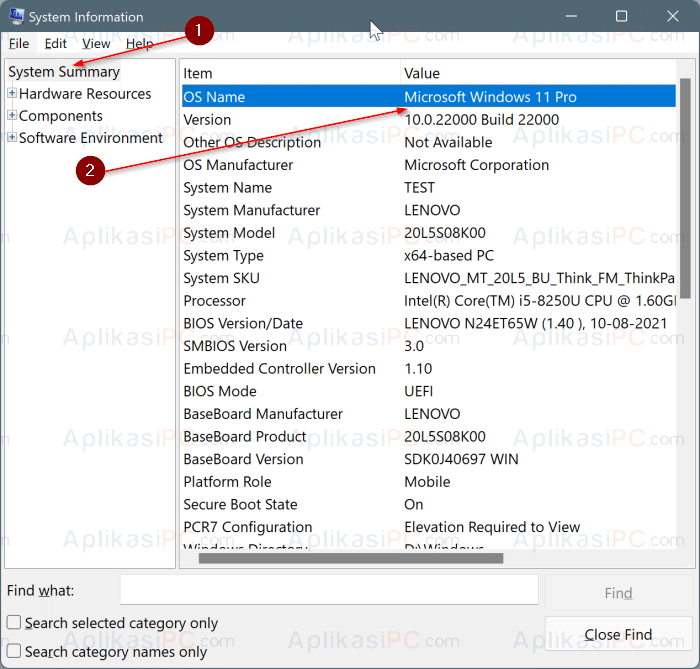Click the System Information app icon in title bar
This screenshot has height=669, width=700.
click(x=17, y=17)
